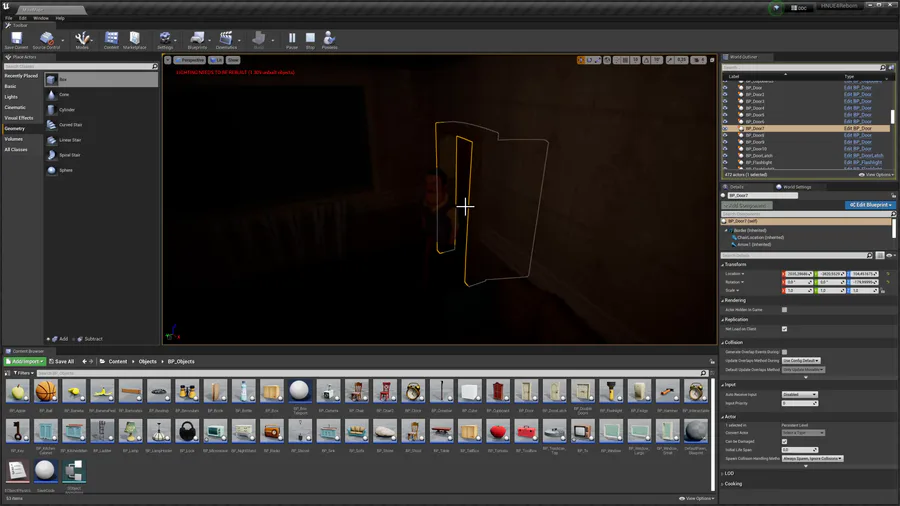Image resolution: width=900 pixels, height=506 pixels.
Task: Maximize or restore the viewport
Action: click(x=712, y=60)
